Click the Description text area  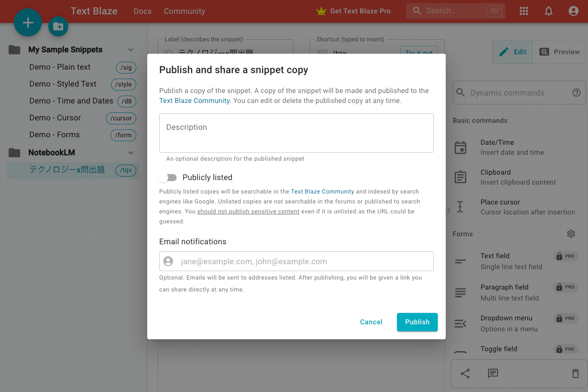click(296, 133)
